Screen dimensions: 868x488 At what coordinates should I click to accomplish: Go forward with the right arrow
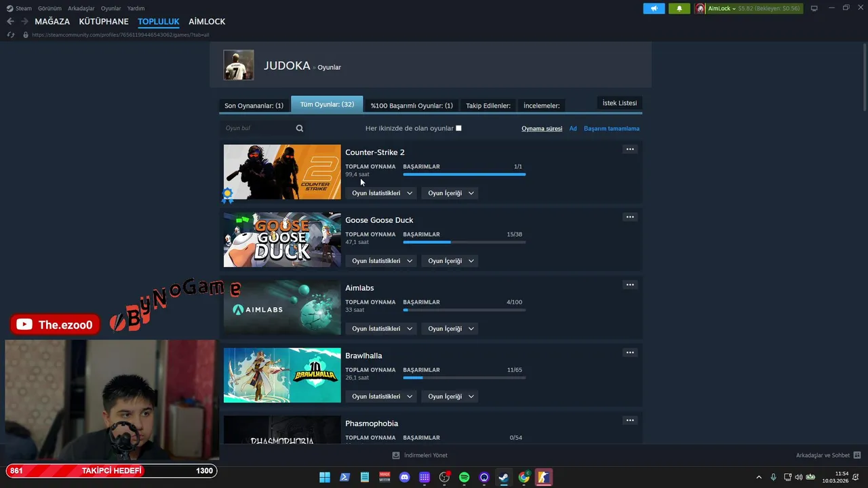(24, 22)
